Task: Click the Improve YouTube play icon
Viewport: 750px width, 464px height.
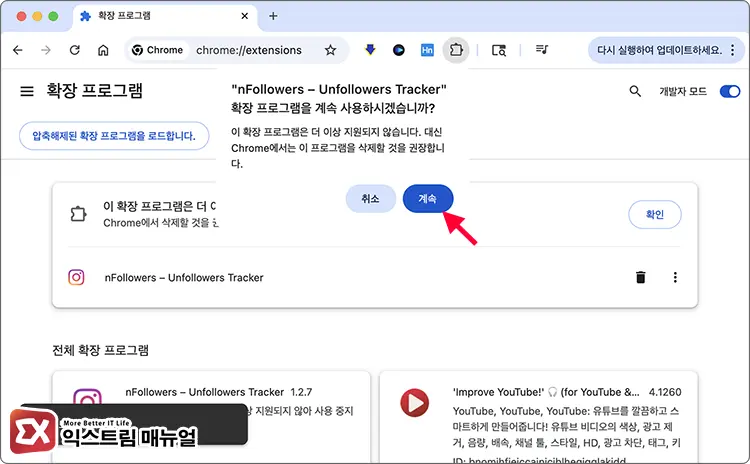Action: (415, 403)
